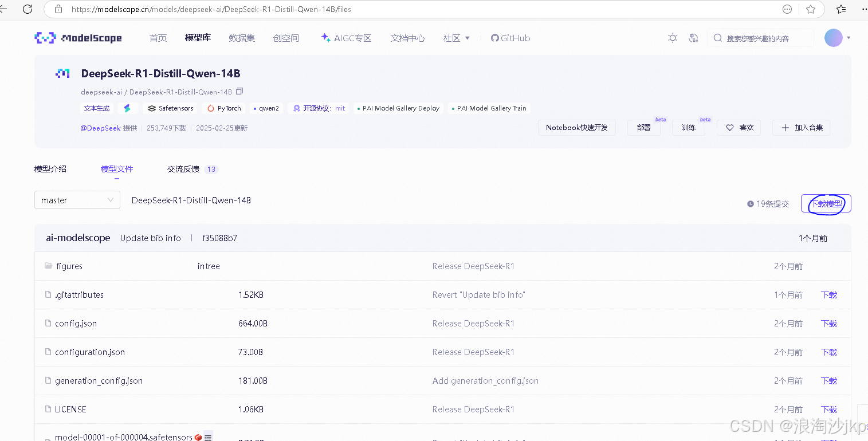This screenshot has width=868, height=441.
Task: Download the configuration.json file
Action: click(829, 352)
